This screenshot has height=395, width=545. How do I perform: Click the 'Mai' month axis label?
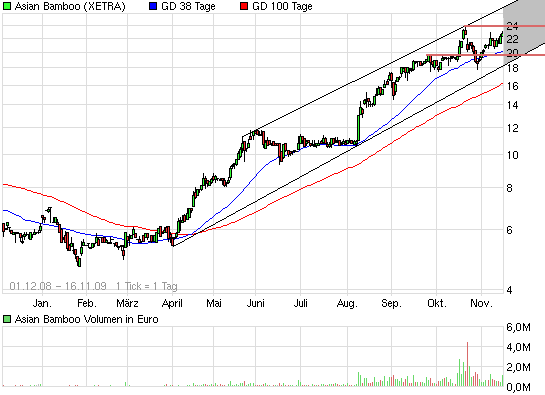pyautogui.click(x=214, y=303)
